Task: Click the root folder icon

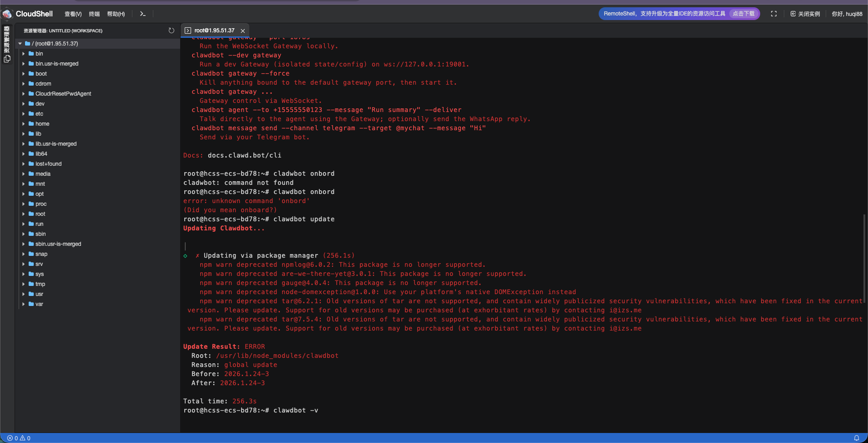Action: pyautogui.click(x=31, y=214)
